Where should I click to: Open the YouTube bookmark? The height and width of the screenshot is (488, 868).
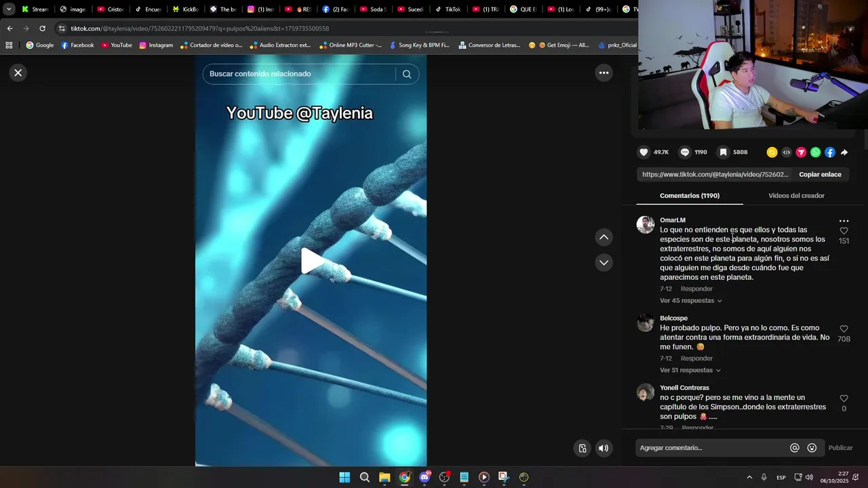coord(117,45)
